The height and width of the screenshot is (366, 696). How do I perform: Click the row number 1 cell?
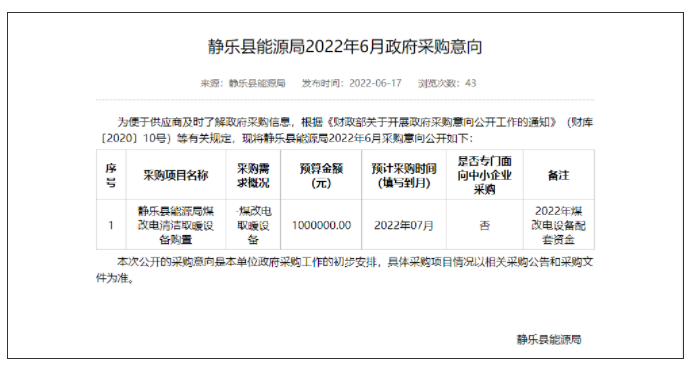(x=111, y=225)
